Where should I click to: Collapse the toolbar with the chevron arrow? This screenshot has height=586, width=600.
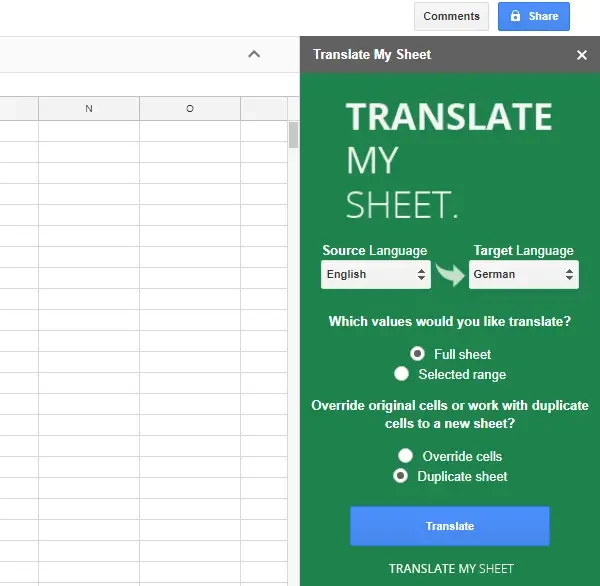(254, 54)
